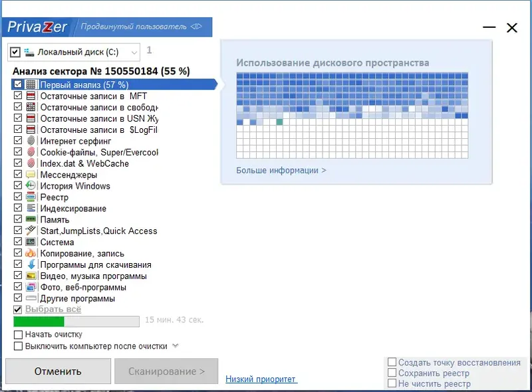532x392 pixels.
Task: Select the Index.dat & WebCache entry
Action: coord(84,163)
